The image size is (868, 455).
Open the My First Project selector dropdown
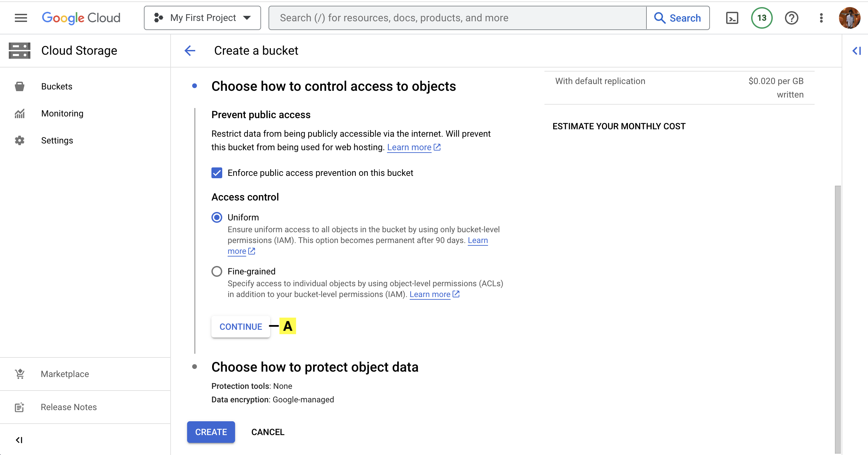tap(202, 18)
